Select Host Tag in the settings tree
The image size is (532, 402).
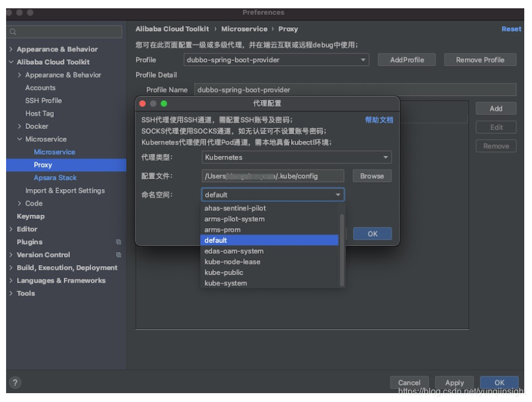click(x=40, y=114)
